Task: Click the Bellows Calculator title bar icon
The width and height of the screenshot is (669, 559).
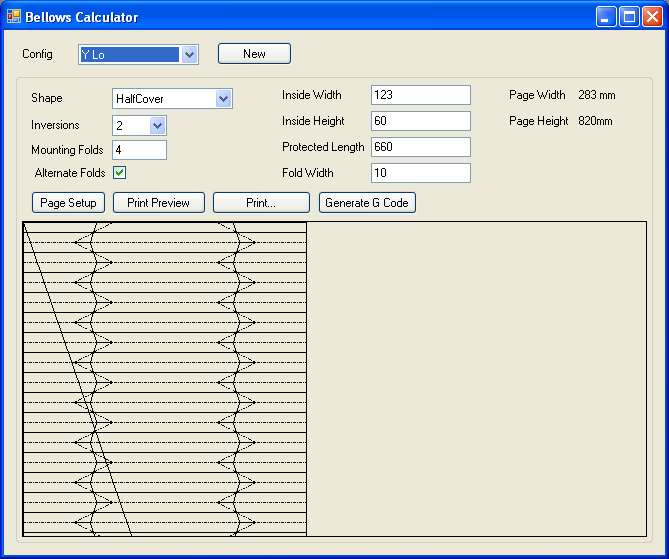Action: tap(14, 17)
